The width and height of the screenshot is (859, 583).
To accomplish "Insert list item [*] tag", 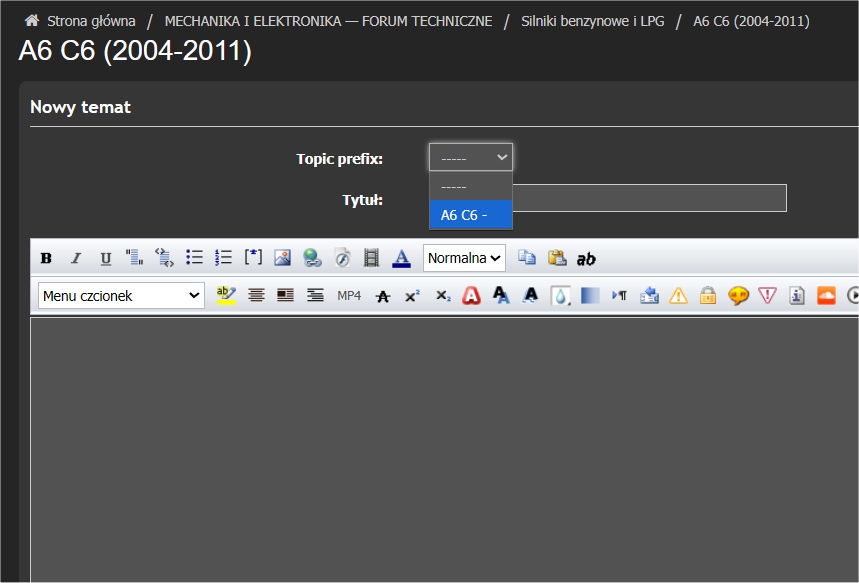I will tap(253, 258).
